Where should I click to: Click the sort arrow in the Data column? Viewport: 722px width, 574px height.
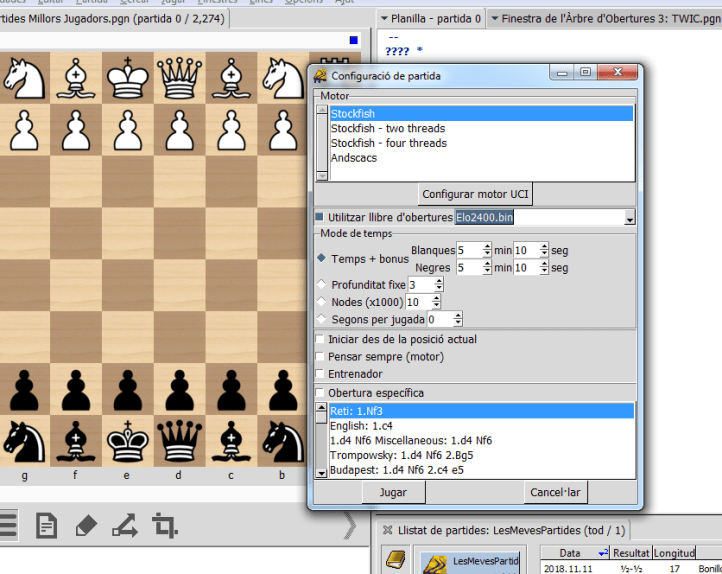click(603, 553)
